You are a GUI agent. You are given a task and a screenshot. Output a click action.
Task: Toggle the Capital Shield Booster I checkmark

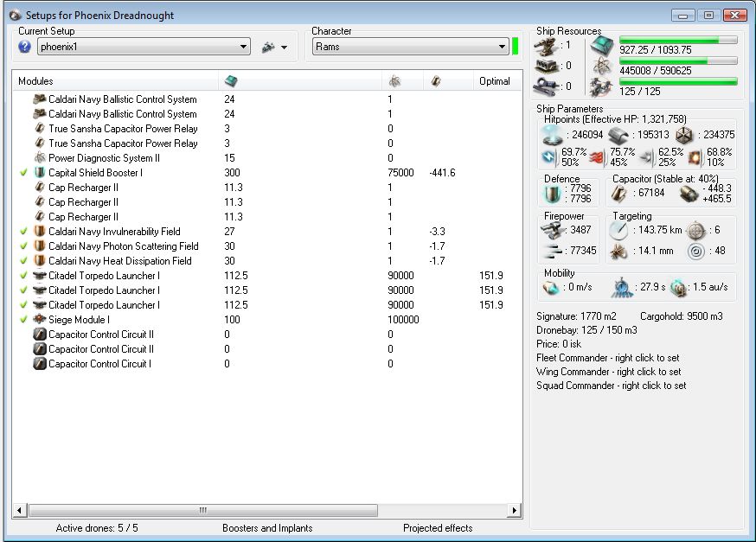click(x=23, y=173)
